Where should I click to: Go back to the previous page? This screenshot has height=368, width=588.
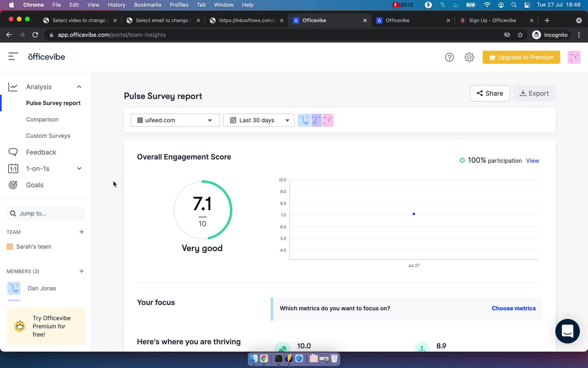click(9, 35)
